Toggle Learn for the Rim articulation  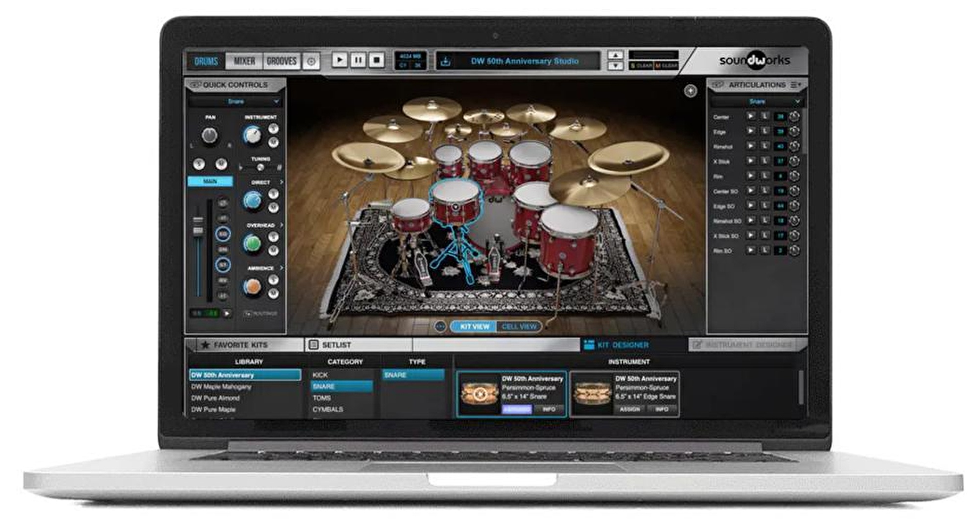point(764,175)
